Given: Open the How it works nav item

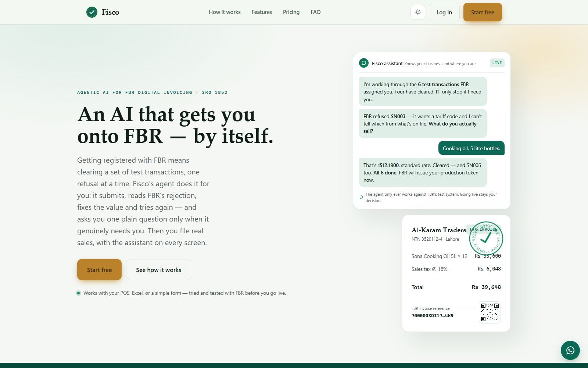Looking at the screenshot, I should tap(225, 12).
